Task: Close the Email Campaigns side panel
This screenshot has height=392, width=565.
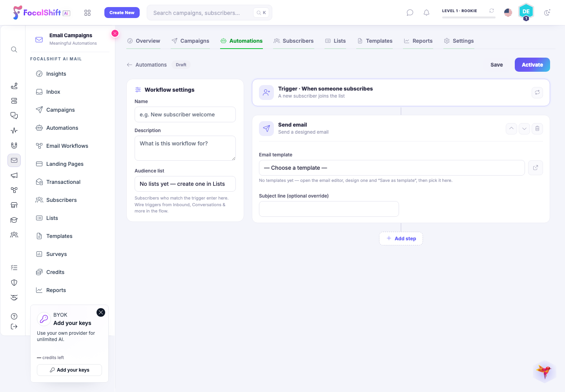Action: (115, 33)
